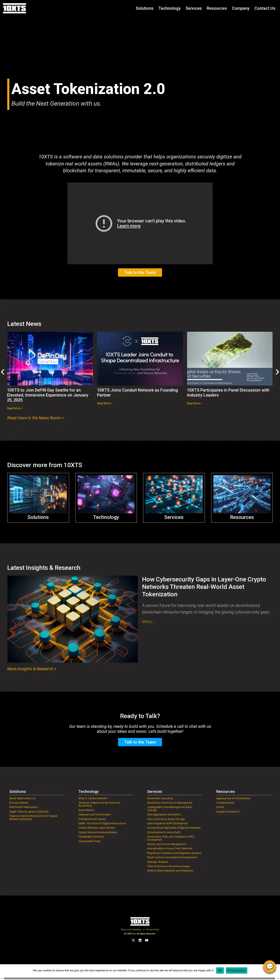This screenshot has height=980, width=280.
Task: Click the X (Twitter) icon in footer
Action: pyautogui.click(x=133, y=940)
